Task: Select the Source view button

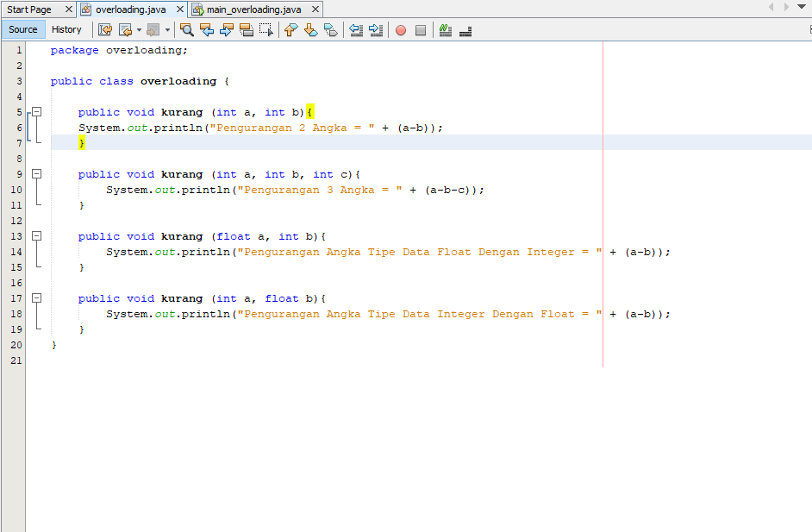Action: (22, 28)
